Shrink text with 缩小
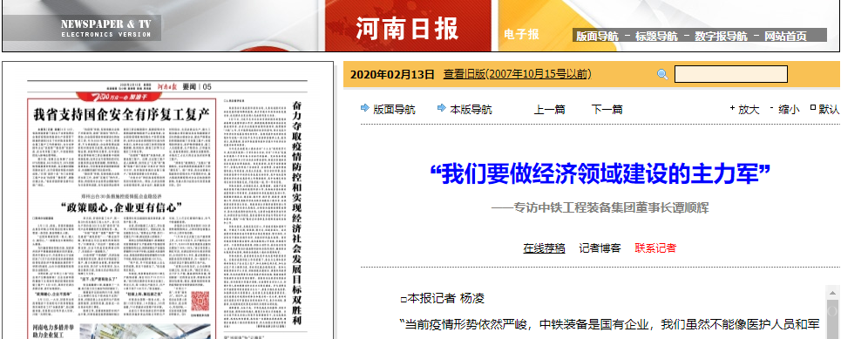This screenshot has height=339, width=868. [x=789, y=110]
